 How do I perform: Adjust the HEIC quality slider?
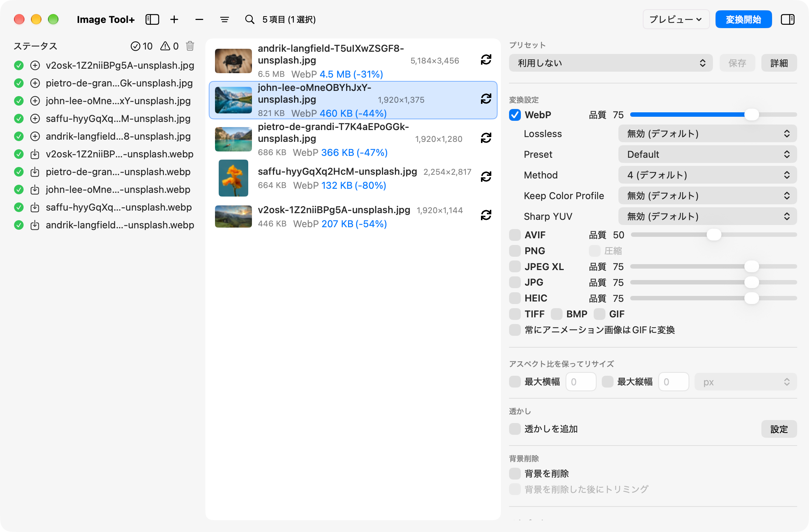coord(751,298)
